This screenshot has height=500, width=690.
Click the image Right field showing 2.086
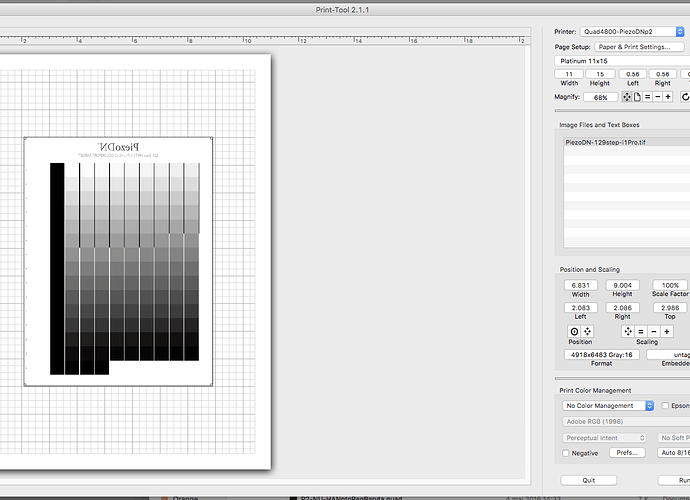623,308
